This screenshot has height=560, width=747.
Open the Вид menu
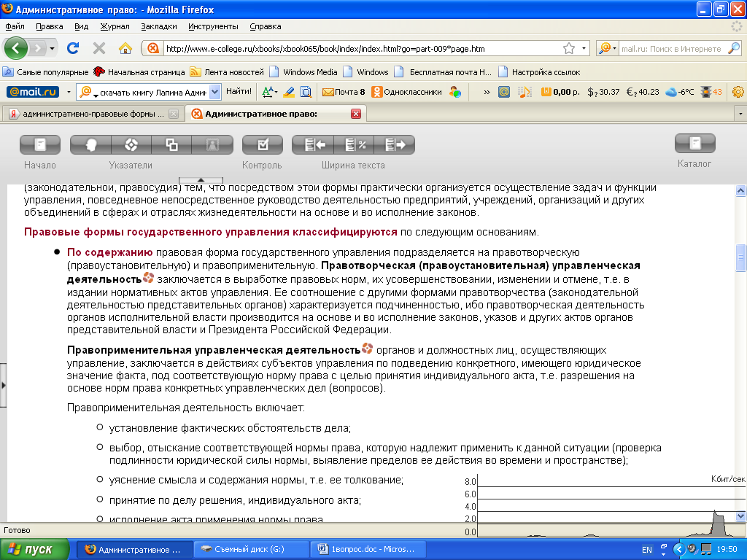pos(82,27)
